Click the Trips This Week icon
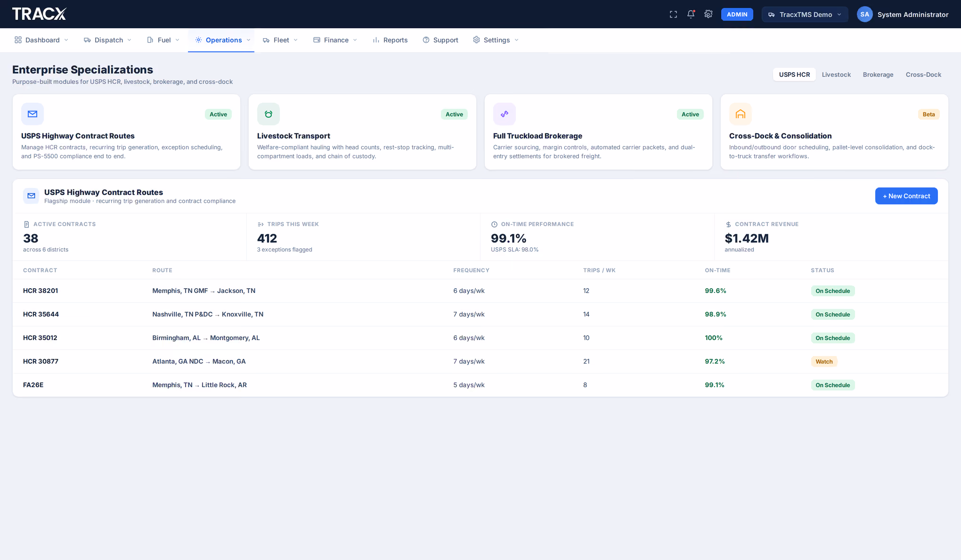The image size is (961, 560). tap(261, 224)
